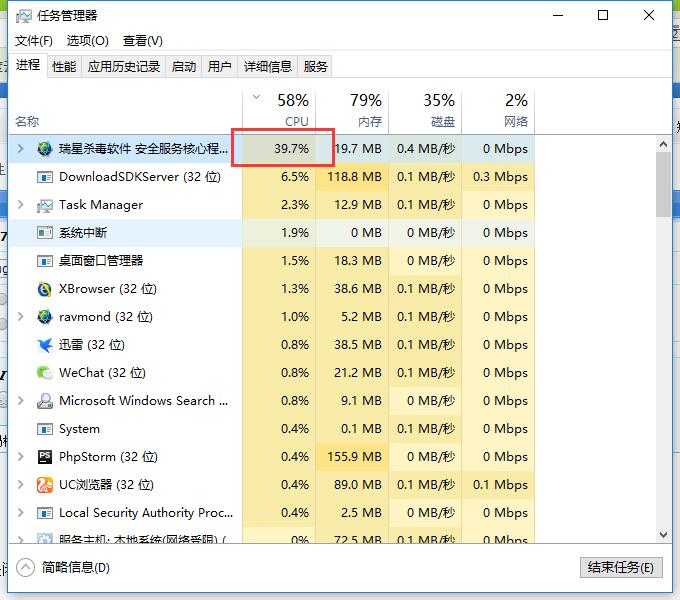Click the WeChat process icon

coord(45,373)
